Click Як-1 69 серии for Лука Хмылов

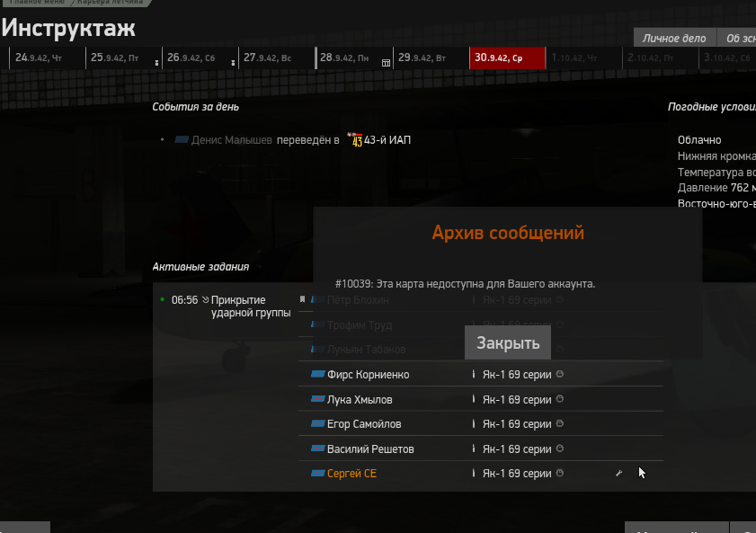[517, 399]
